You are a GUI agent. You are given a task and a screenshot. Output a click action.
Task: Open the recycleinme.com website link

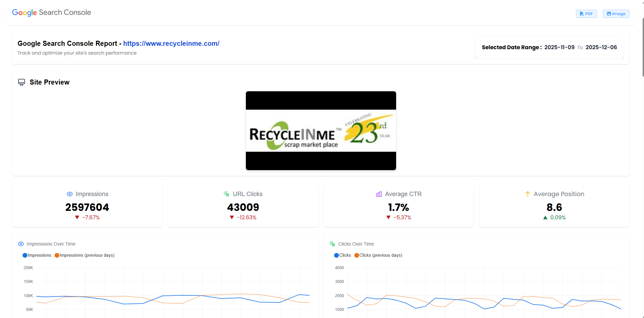[171, 43]
